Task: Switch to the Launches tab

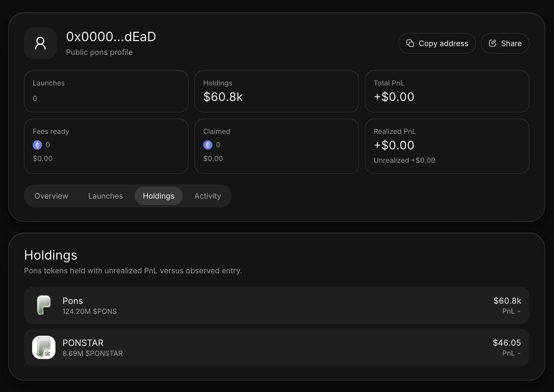Action: click(x=105, y=196)
